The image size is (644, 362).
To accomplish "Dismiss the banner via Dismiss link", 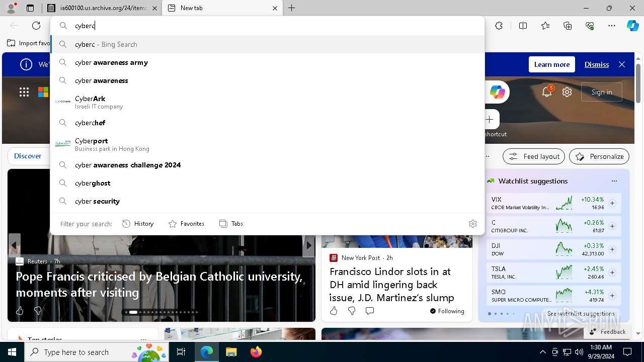I will tap(597, 64).
